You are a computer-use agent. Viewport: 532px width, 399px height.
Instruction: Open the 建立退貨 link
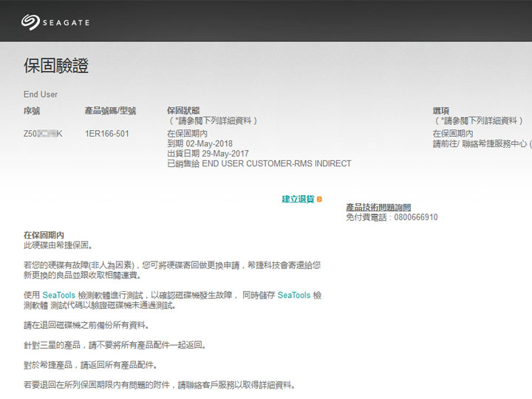coord(298,199)
